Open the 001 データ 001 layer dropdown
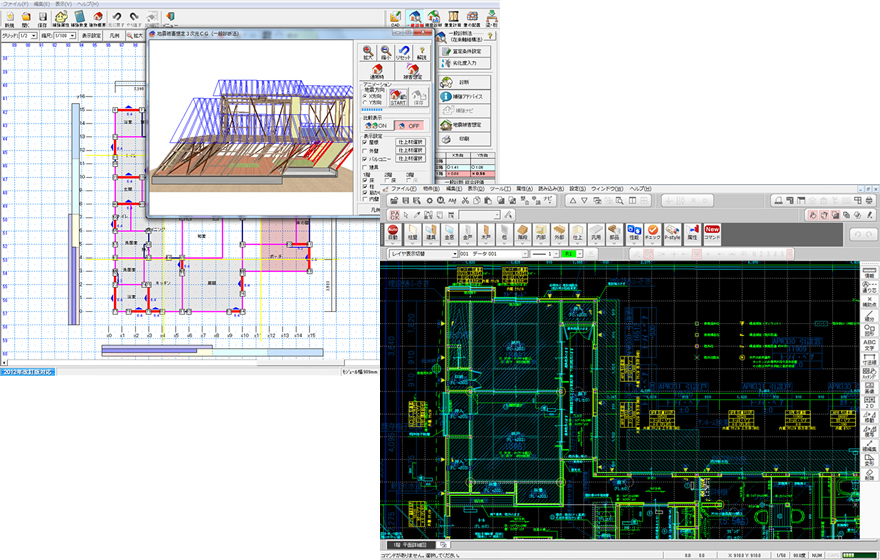Screen dimensions: 880x560 pos(525,254)
